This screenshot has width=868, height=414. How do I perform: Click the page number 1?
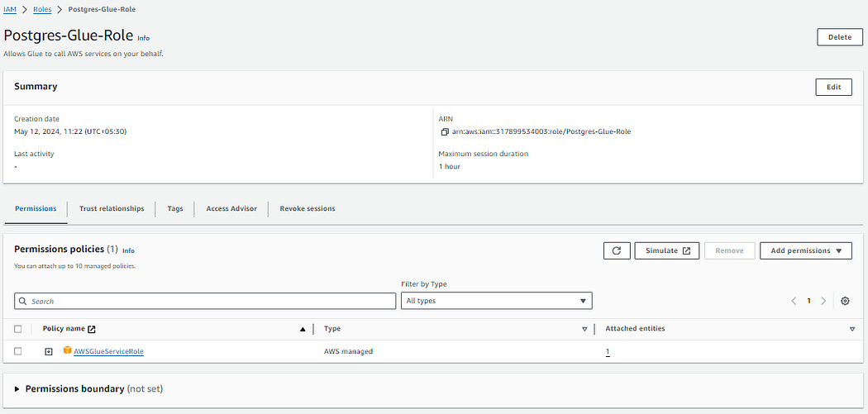click(x=808, y=301)
